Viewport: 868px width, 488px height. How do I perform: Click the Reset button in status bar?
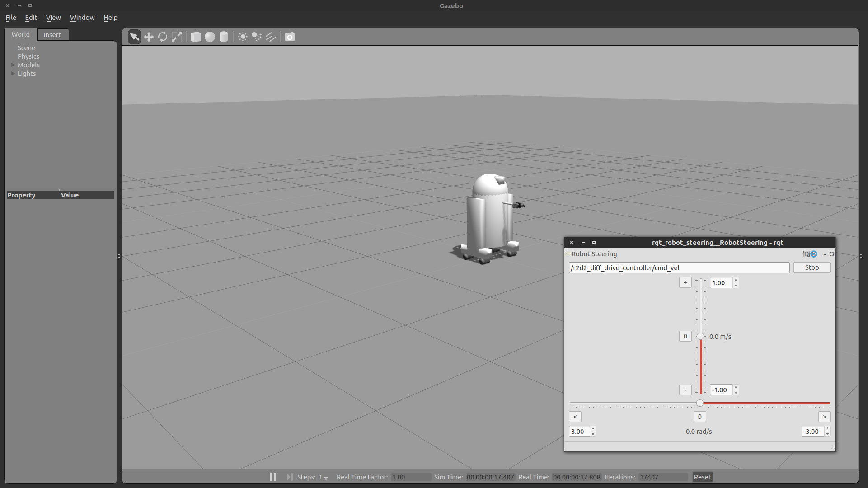(x=702, y=477)
